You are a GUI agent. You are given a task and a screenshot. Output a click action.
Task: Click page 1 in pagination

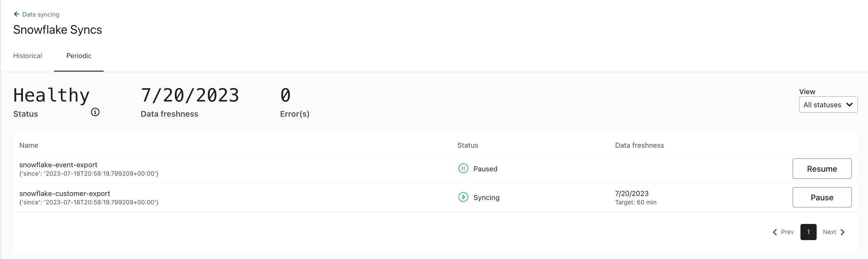coord(808,232)
